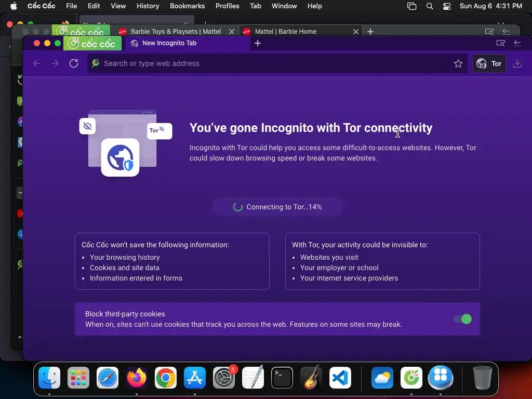
Task: Open the Tab menu
Action: click(x=255, y=6)
